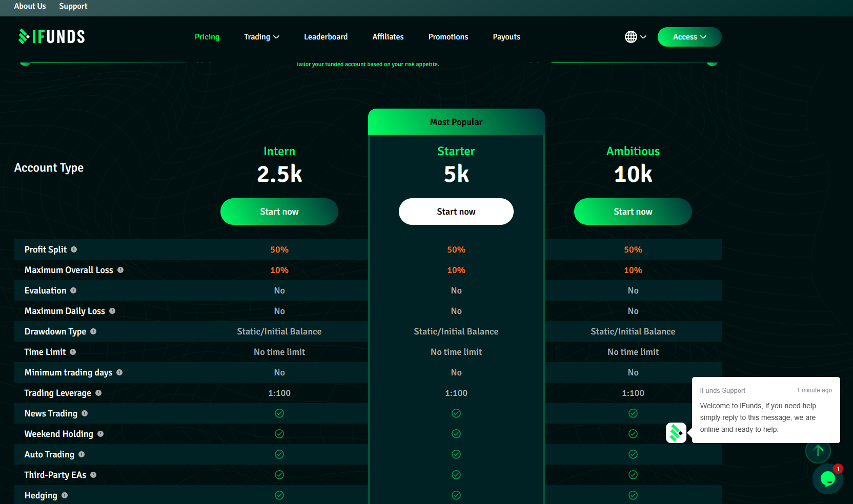Click the Weekend Holding checkmark under Intern
853x504 pixels.
pos(279,434)
